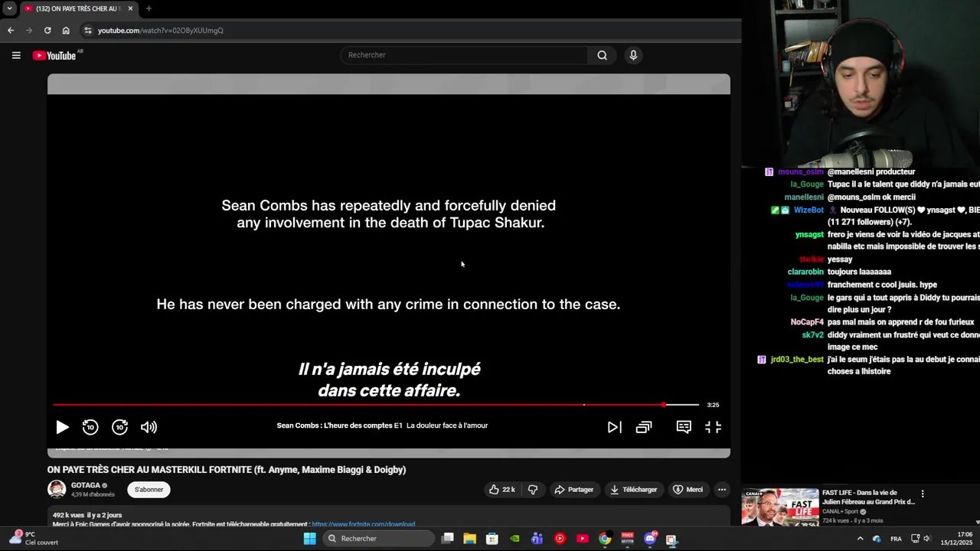Go back with the browser back arrow
The width and height of the screenshot is (980, 551).
[x=11, y=31]
